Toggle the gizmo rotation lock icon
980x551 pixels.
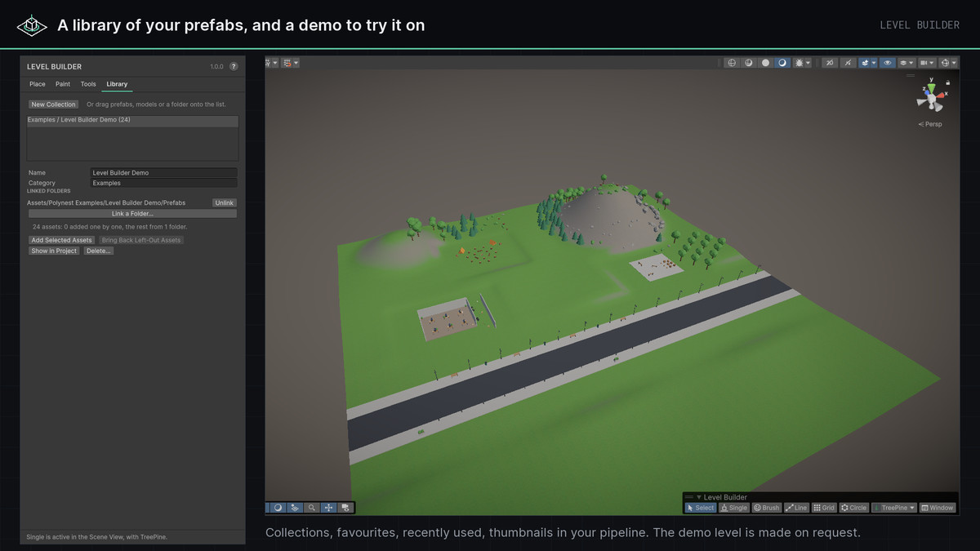947,82
